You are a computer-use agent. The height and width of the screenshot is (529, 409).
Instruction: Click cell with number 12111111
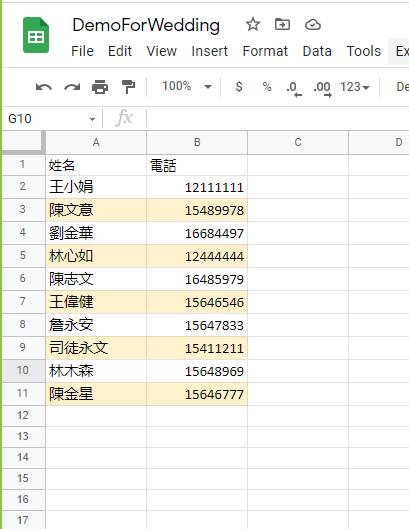(x=197, y=187)
